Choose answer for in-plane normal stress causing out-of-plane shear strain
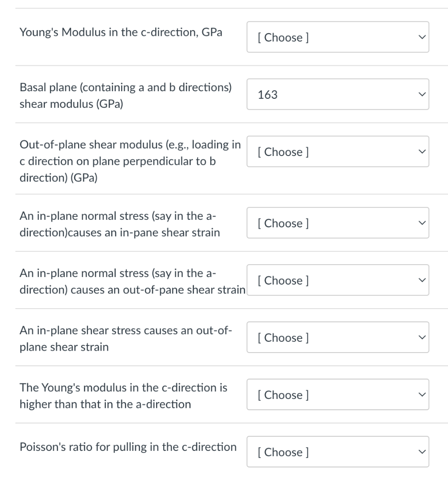 point(337,280)
